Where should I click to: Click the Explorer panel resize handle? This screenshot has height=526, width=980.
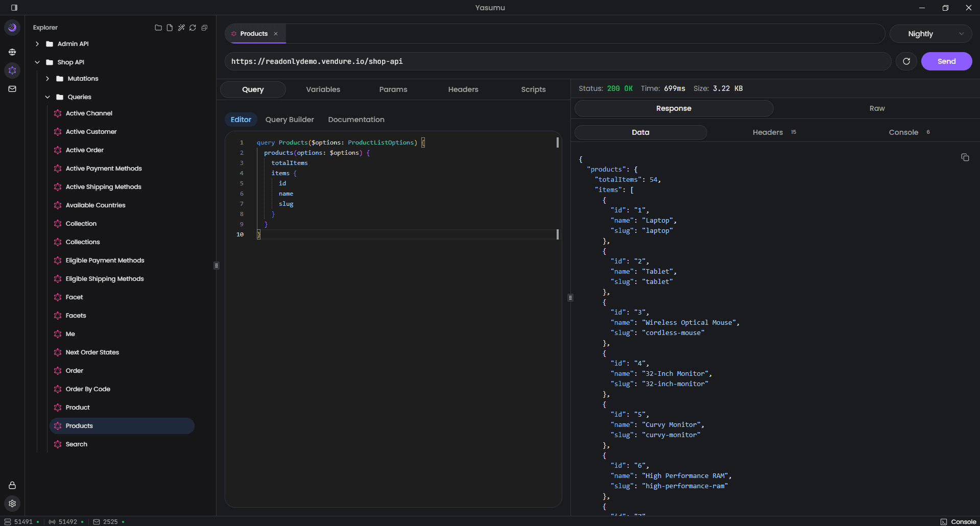pyautogui.click(x=217, y=266)
